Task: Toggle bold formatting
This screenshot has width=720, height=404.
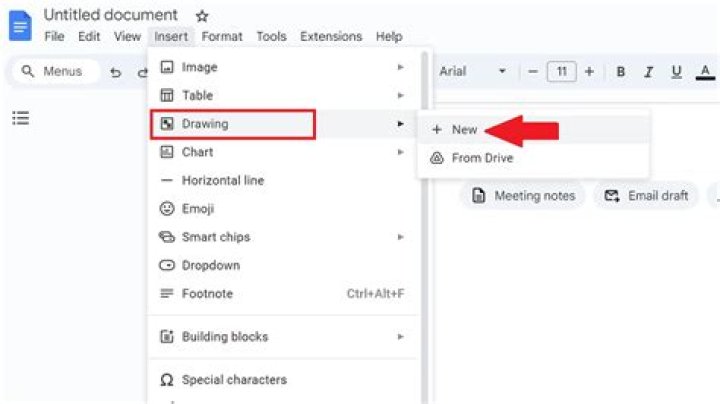Action: pos(621,72)
